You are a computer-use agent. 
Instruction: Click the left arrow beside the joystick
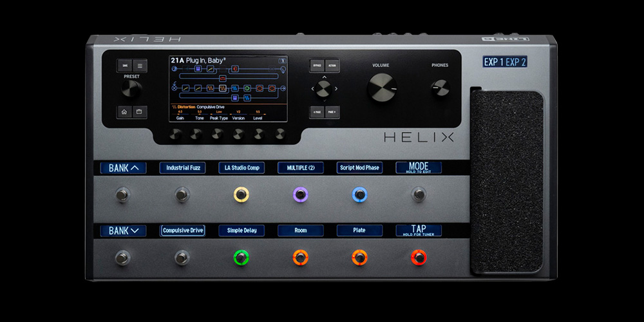[x=312, y=89]
